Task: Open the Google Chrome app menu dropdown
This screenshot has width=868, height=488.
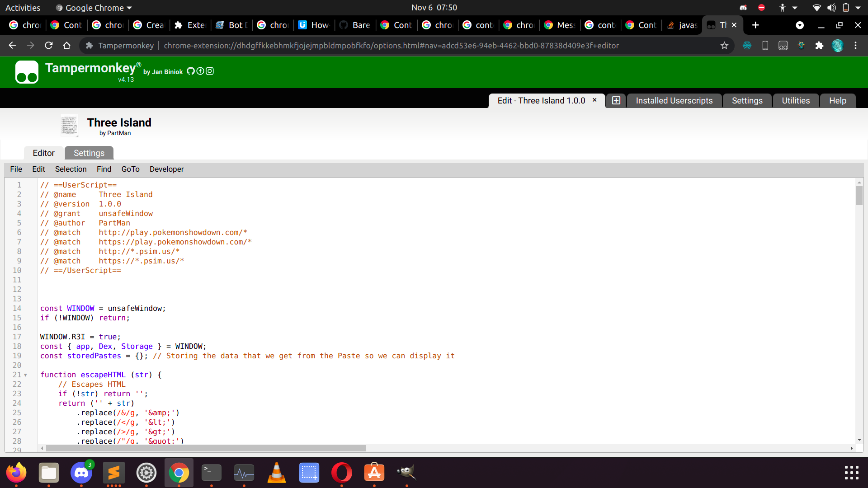Action: (x=94, y=8)
